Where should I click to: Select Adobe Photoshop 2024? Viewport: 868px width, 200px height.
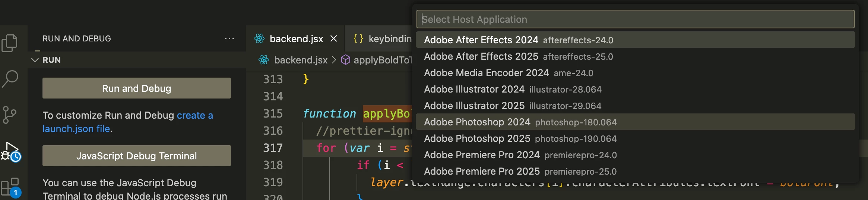pyautogui.click(x=635, y=122)
